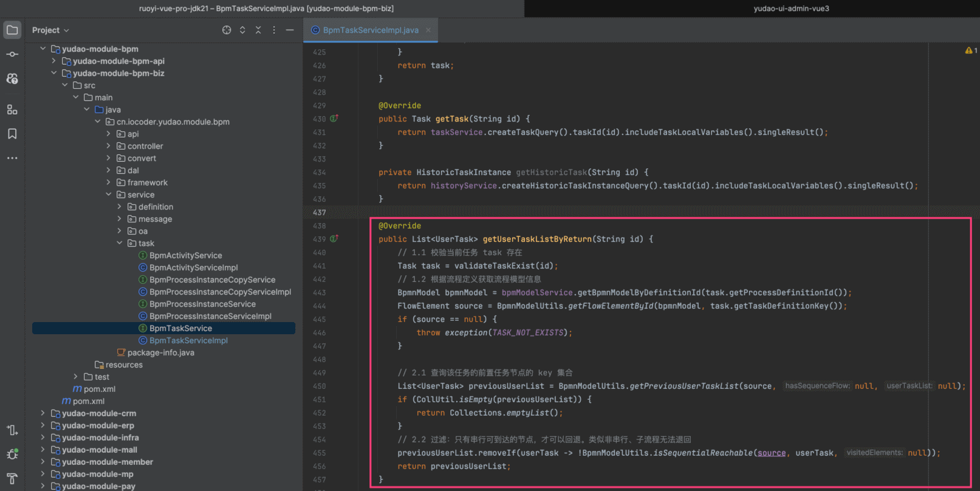This screenshot has height=491, width=980.
Task: Open the Debug tool window bug icon
Action: 12,455
